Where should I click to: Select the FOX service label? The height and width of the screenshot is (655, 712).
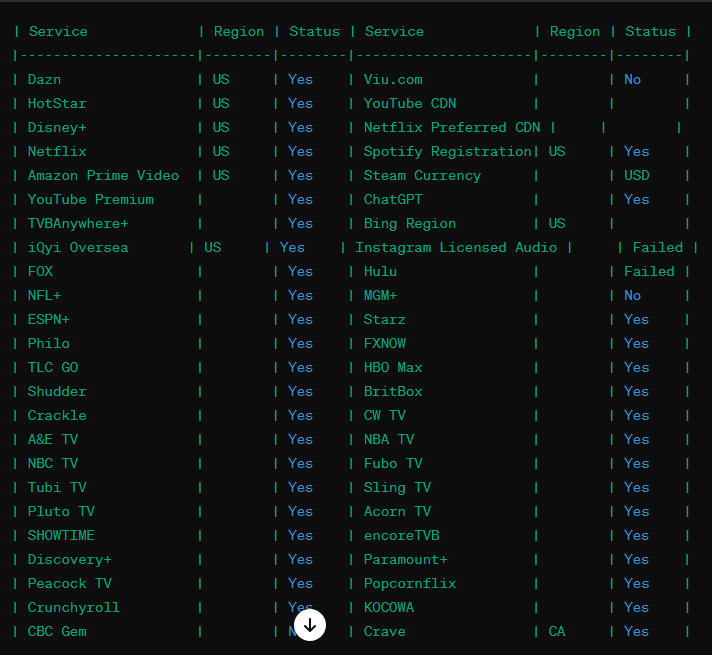click(x=40, y=272)
